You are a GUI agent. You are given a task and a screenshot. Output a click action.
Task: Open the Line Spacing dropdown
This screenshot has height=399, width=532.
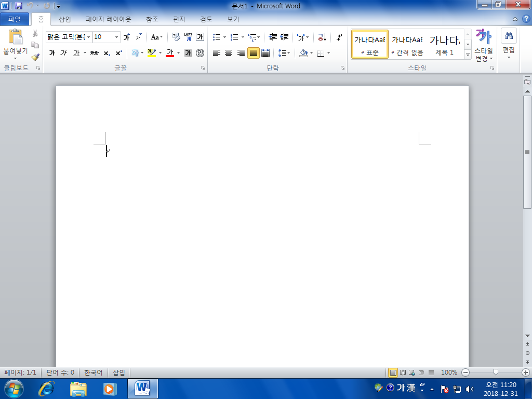284,53
